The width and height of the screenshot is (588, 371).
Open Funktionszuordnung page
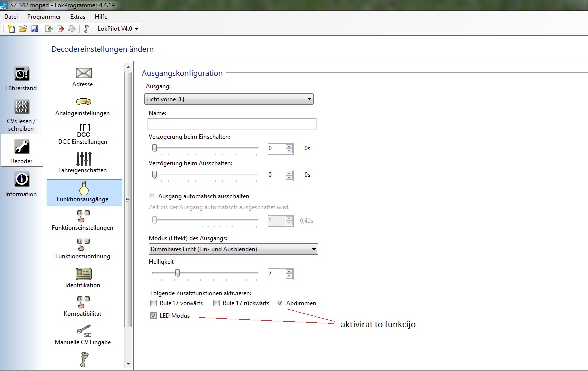coord(83,249)
